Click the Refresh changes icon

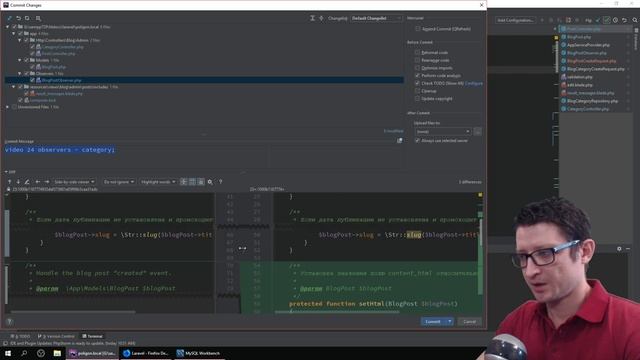(x=27, y=18)
